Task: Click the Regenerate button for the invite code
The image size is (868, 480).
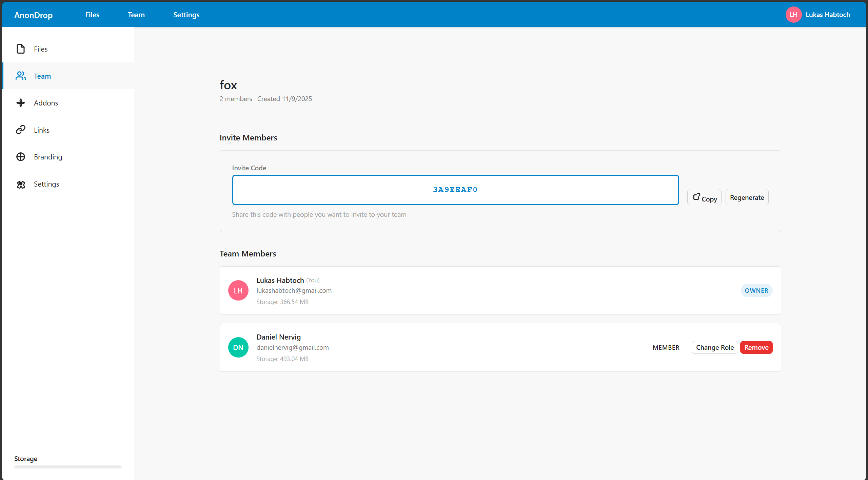Action: tap(747, 197)
